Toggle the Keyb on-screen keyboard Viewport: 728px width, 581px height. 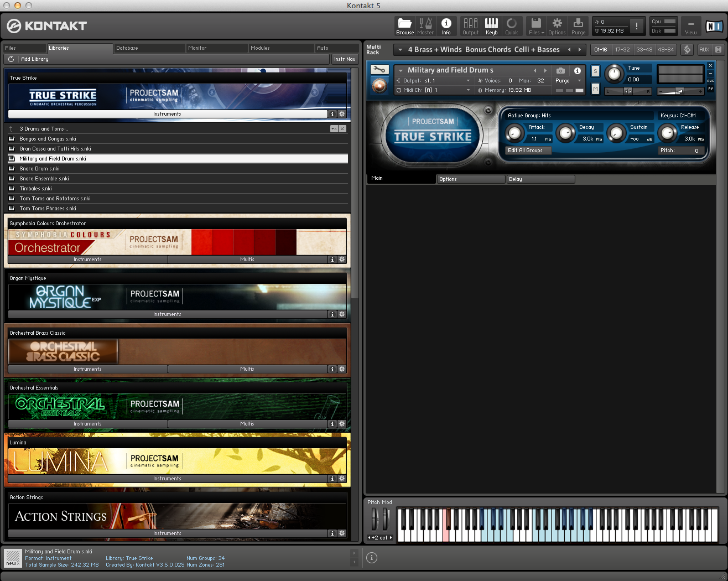tap(491, 26)
